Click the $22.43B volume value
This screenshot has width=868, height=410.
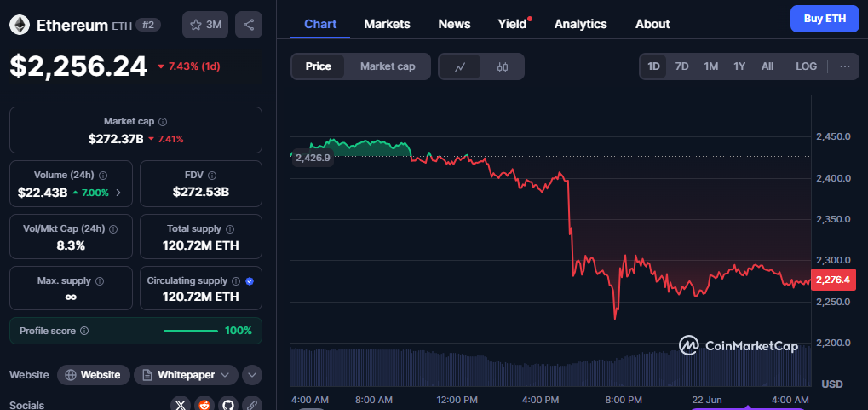point(43,193)
